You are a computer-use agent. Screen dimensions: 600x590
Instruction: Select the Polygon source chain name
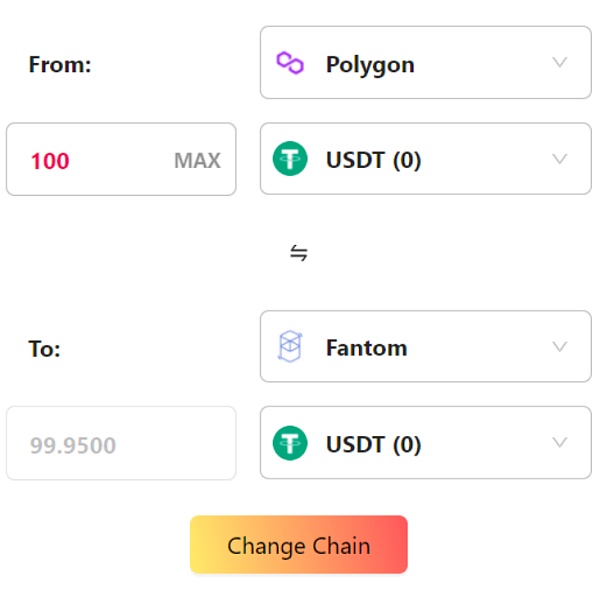[370, 65]
